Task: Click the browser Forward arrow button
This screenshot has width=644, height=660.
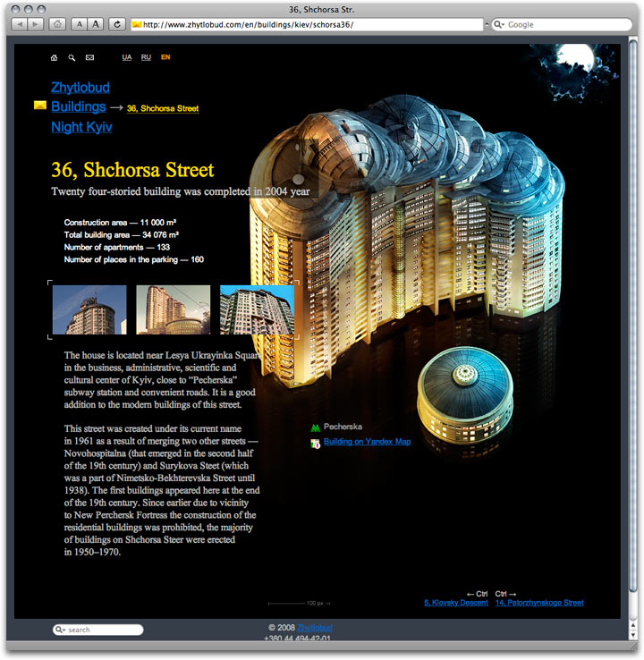Action: (36, 24)
